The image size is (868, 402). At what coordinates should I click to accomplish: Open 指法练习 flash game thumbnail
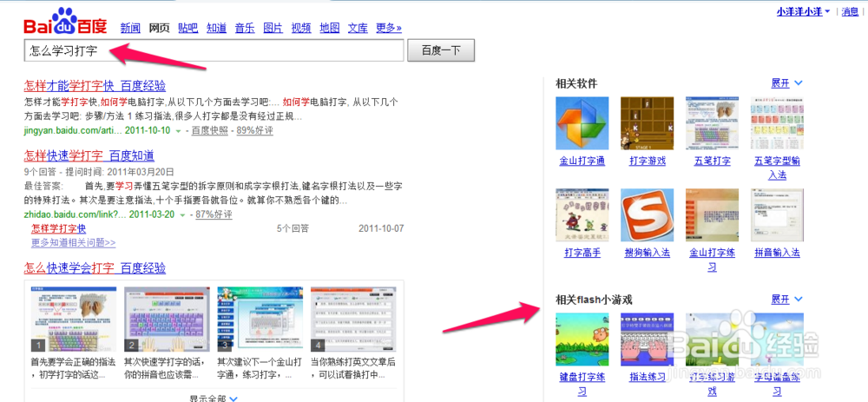point(648,339)
